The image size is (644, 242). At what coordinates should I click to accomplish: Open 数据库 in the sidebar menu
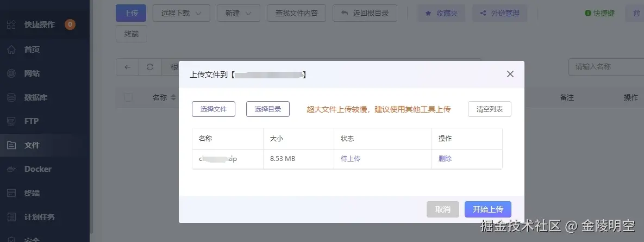[36, 97]
